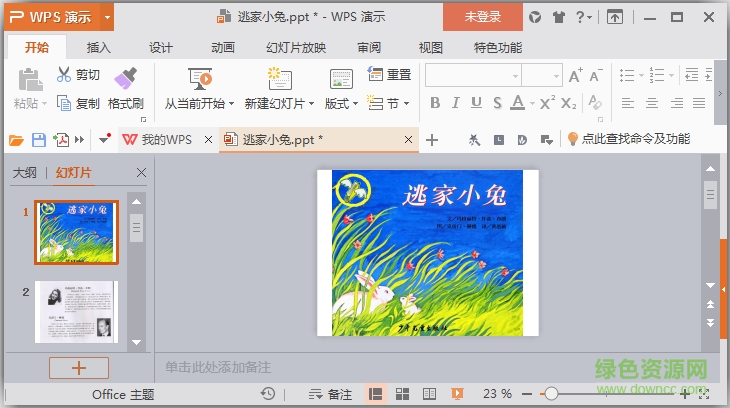Viewport: 730px width, 408px height.
Task: Select slide 2 thumbnail
Action: (77, 312)
